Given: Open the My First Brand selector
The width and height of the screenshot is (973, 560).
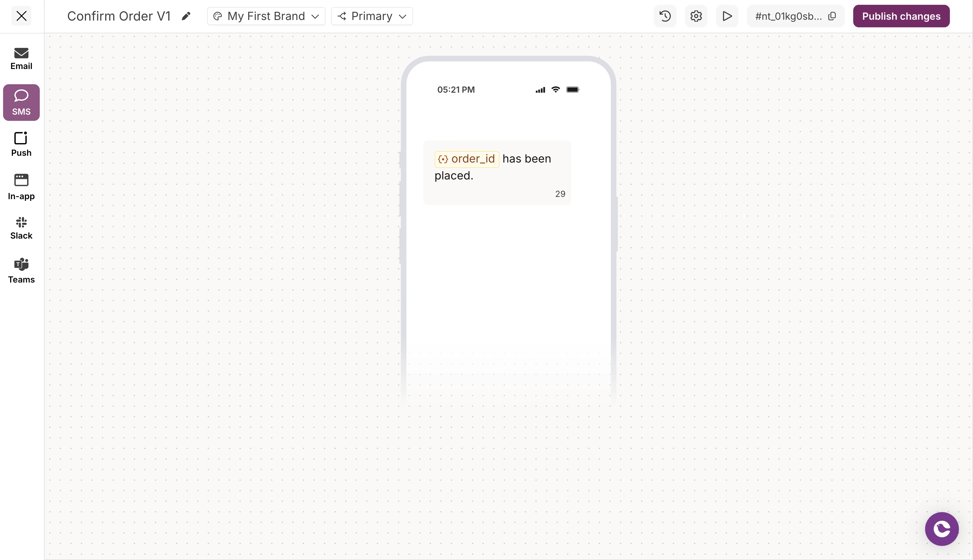Looking at the screenshot, I should (266, 16).
